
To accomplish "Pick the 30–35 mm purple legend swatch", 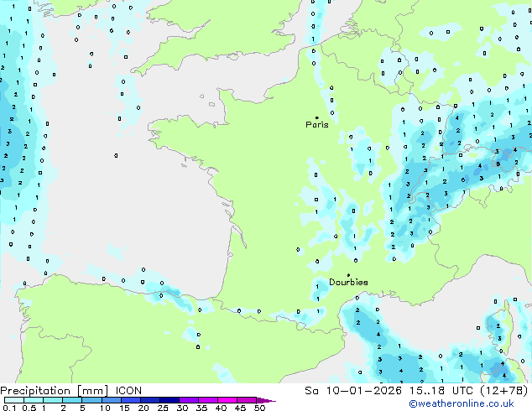I will pos(188,400).
